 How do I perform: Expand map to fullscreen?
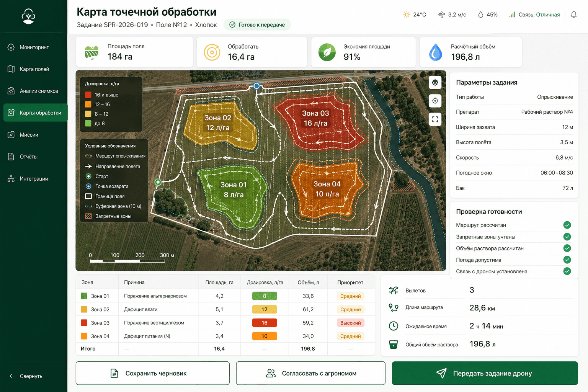tap(435, 119)
